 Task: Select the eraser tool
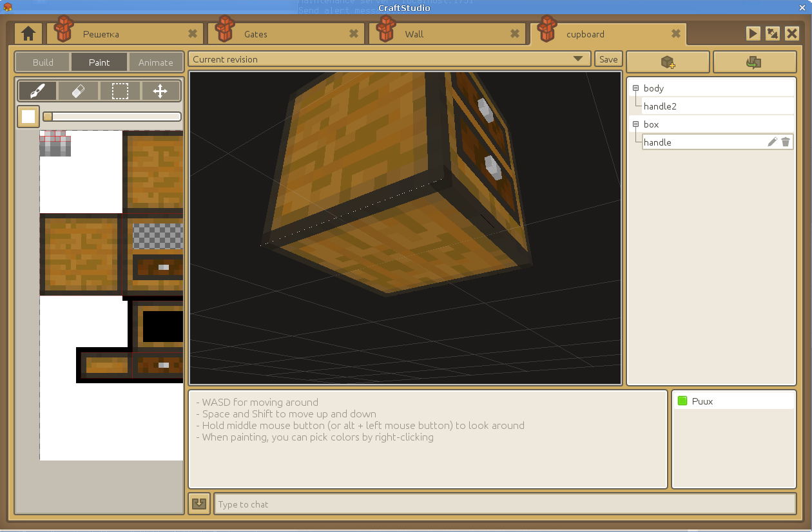pyautogui.click(x=78, y=91)
